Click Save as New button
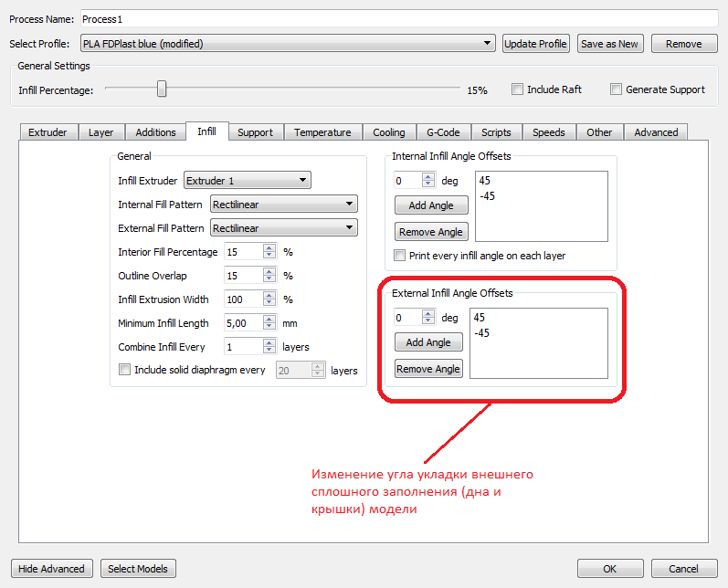This screenshot has width=728, height=588. pos(610,44)
